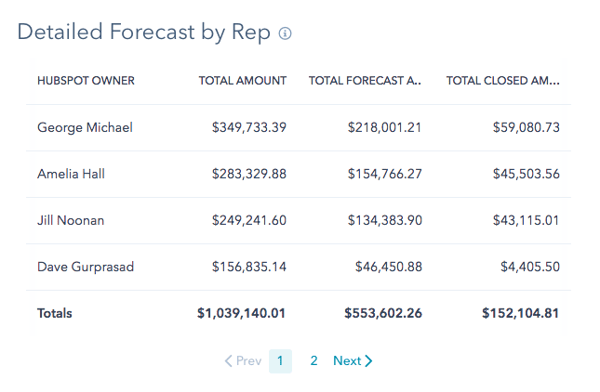Select the Jill Noonan row name
Viewport: 600px width, 392px height.
(70, 220)
